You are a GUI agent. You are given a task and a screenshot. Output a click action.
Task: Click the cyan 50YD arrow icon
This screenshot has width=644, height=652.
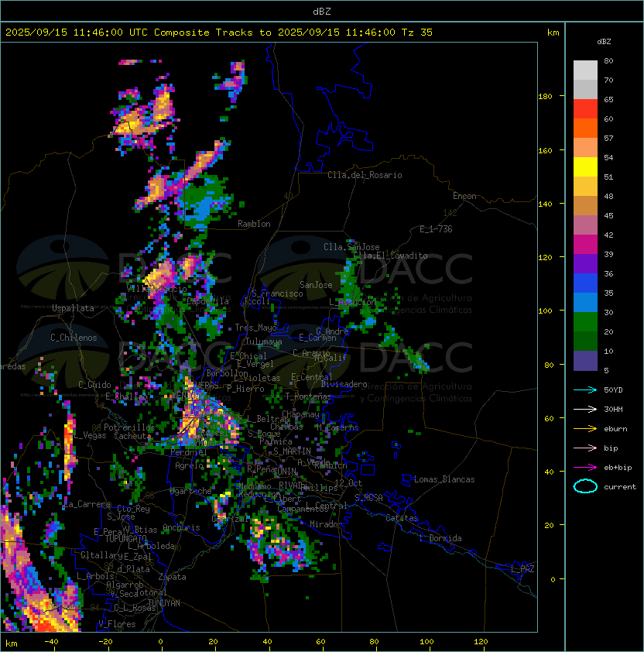click(x=585, y=390)
